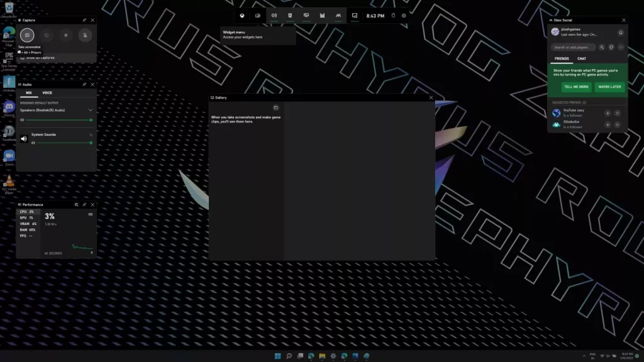Add YouTube zaxy as a friend
This screenshot has height=362, width=644.
tap(608, 113)
